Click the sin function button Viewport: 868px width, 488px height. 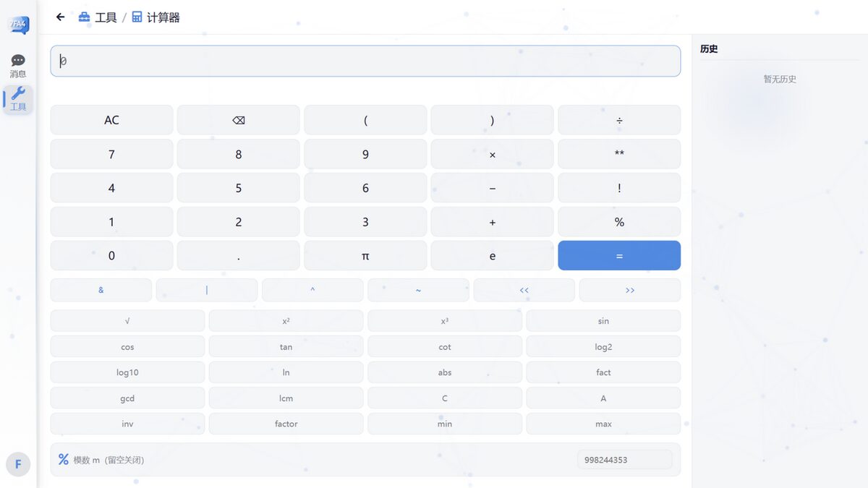pos(603,321)
